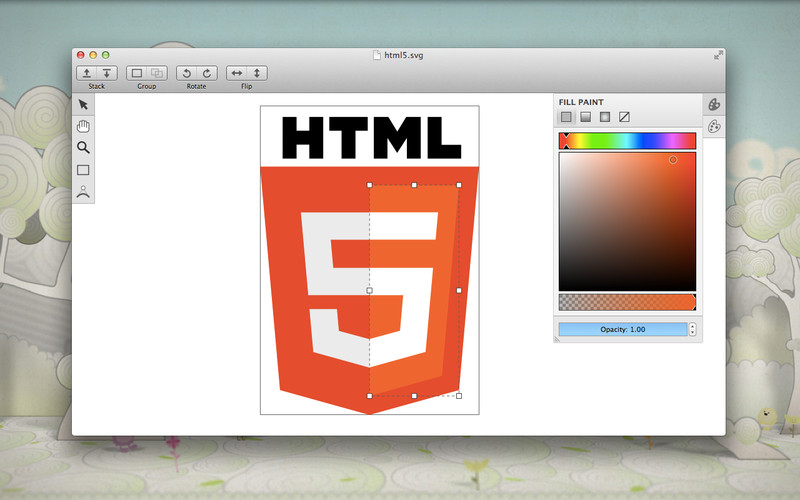Image resolution: width=800 pixels, height=500 pixels.
Task: Click the right-middle selection handle
Action: click(x=459, y=290)
